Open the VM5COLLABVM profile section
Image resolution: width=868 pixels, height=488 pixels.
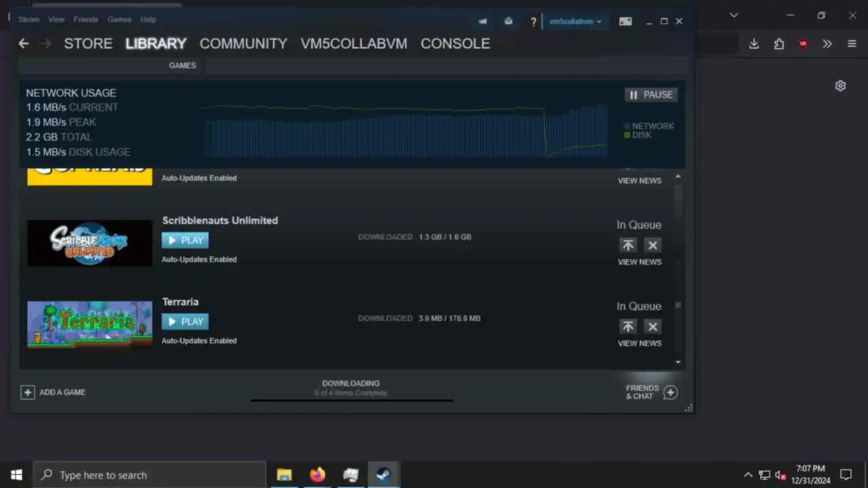point(354,43)
